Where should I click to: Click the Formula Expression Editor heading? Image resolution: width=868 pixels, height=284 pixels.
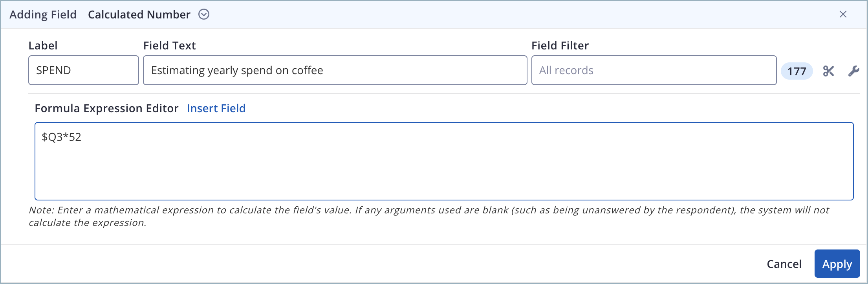tap(106, 108)
